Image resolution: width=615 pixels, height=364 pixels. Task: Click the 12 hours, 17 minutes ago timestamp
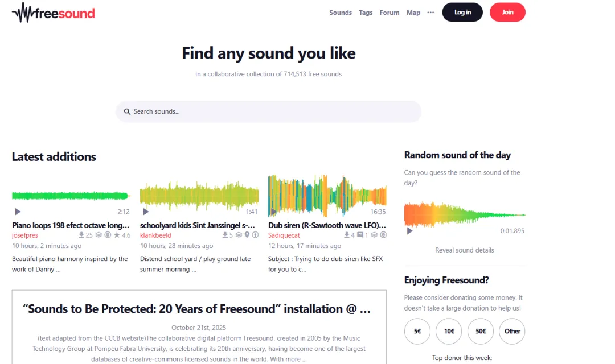305,246
